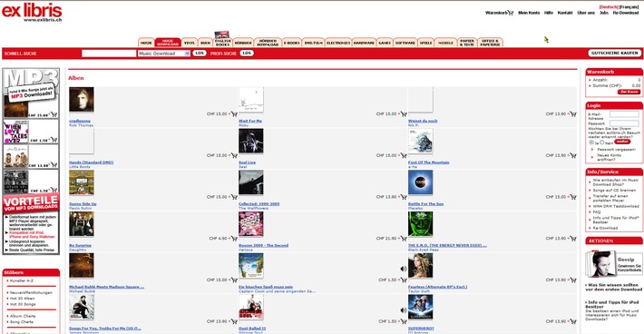Add SUPERHERO? album to cart
The image size is (644, 334).
pos(573,321)
